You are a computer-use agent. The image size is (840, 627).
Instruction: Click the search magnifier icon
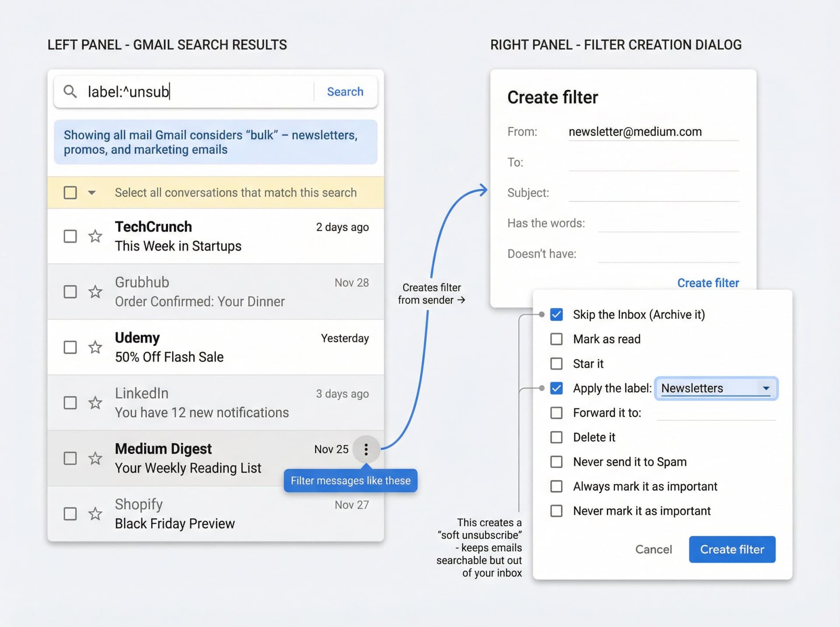pyautogui.click(x=70, y=91)
